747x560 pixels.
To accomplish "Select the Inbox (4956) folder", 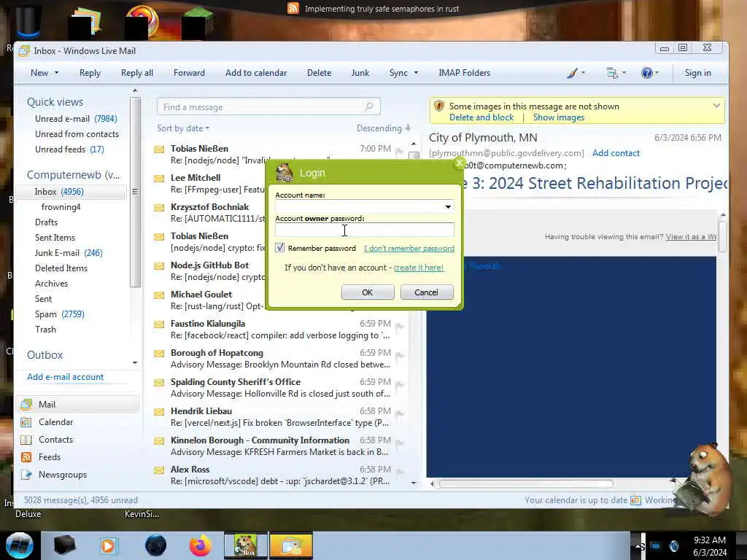I will click(71, 192).
